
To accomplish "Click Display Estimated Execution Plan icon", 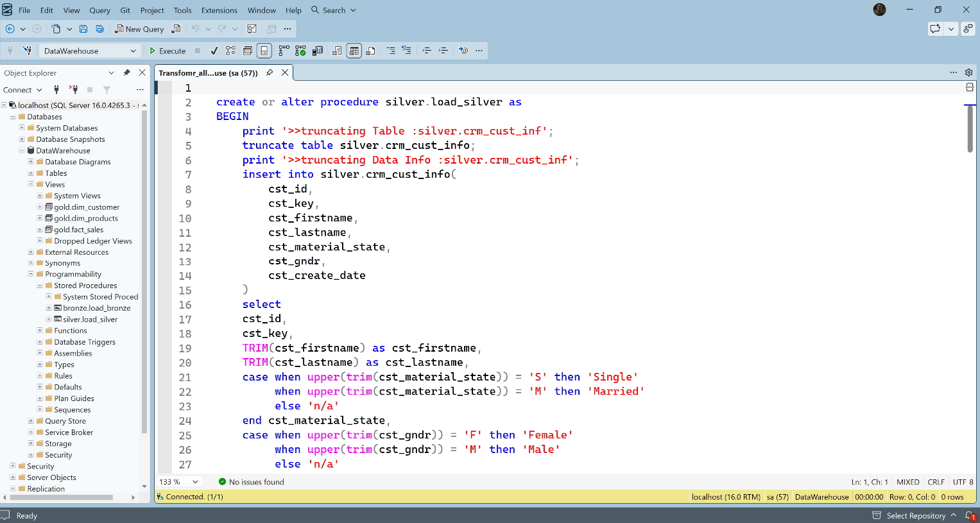I will [x=231, y=51].
